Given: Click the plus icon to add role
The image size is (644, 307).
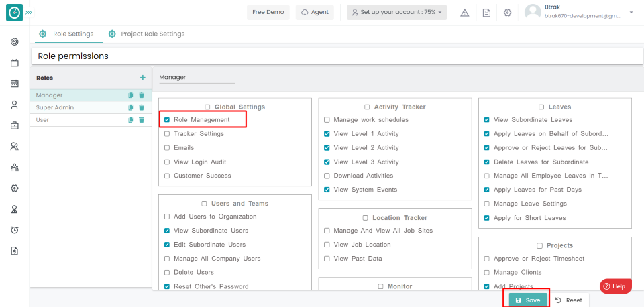Looking at the screenshot, I should click(142, 78).
